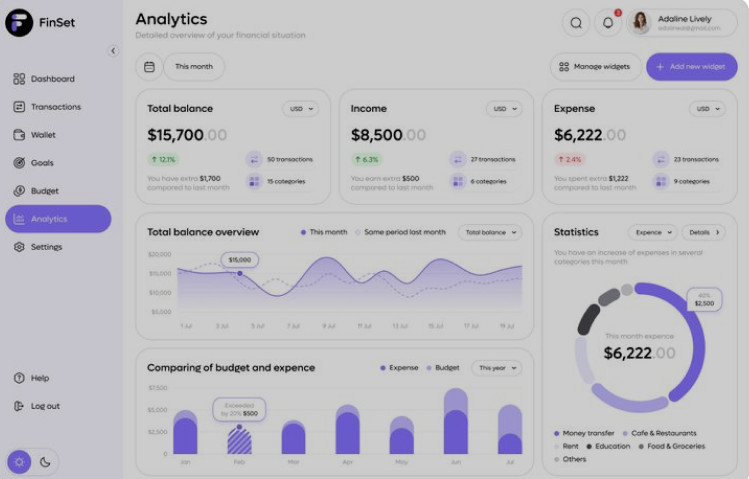The image size is (749, 479).
Task: Click the Manage widgets button
Action: pyautogui.click(x=595, y=67)
